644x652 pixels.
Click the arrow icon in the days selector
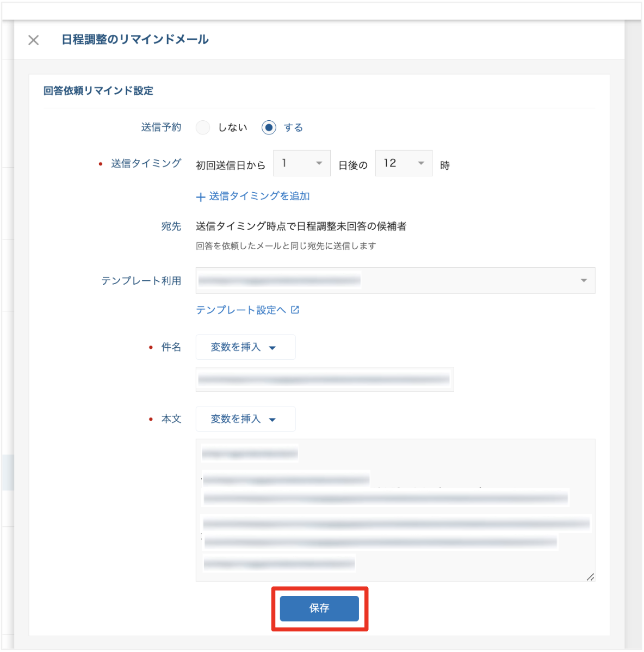pyautogui.click(x=319, y=163)
